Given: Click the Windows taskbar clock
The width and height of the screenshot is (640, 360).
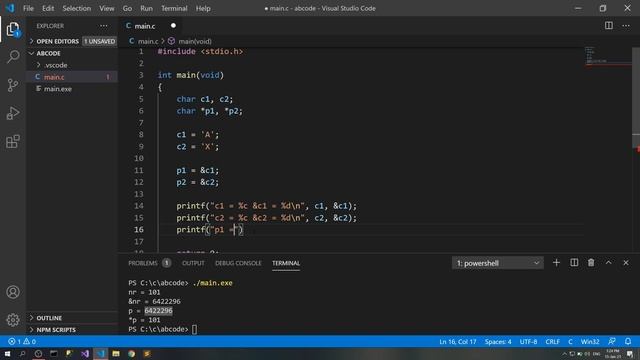Looking at the screenshot, I should [612, 353].
